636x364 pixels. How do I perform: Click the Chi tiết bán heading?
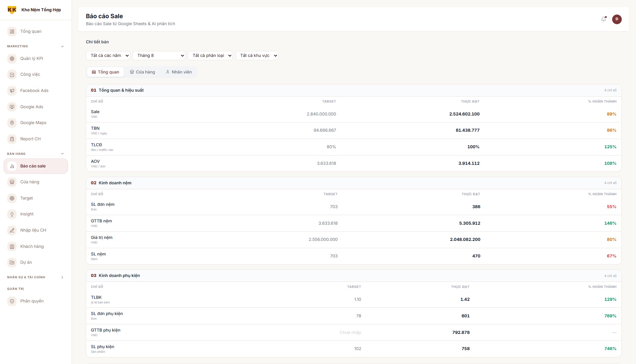point(97,42)
